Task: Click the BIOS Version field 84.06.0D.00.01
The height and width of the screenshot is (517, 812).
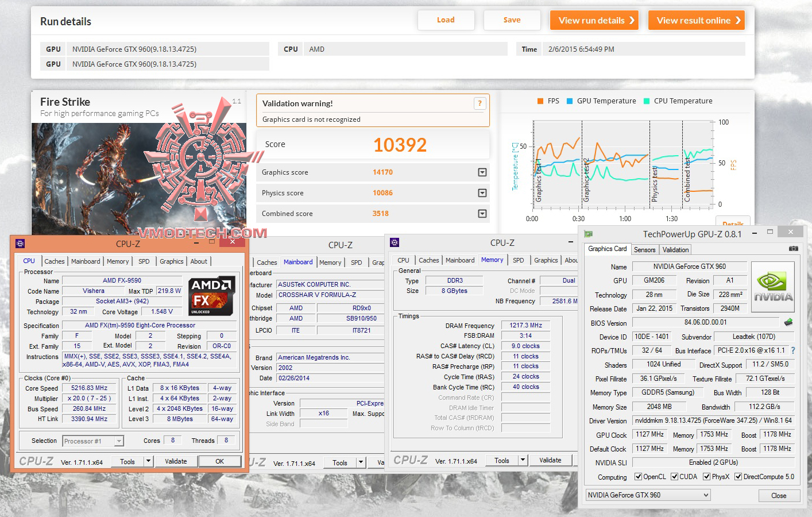Action: [706, 323]
